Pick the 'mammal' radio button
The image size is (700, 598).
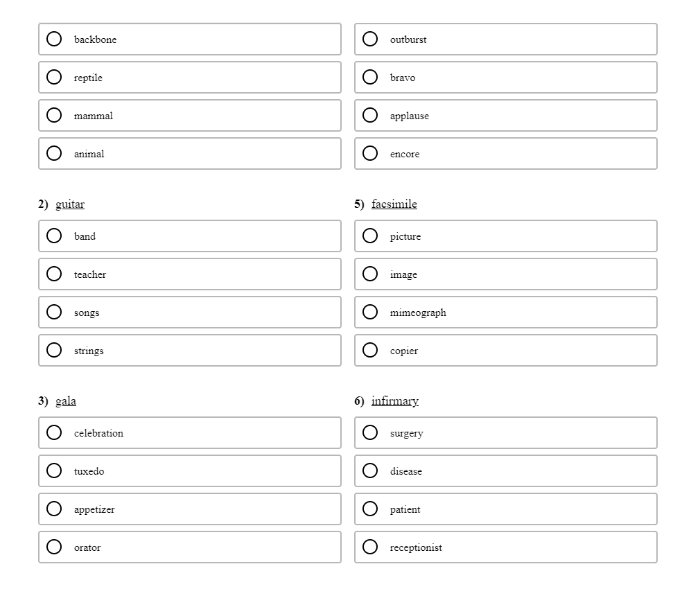pos(54,115)
